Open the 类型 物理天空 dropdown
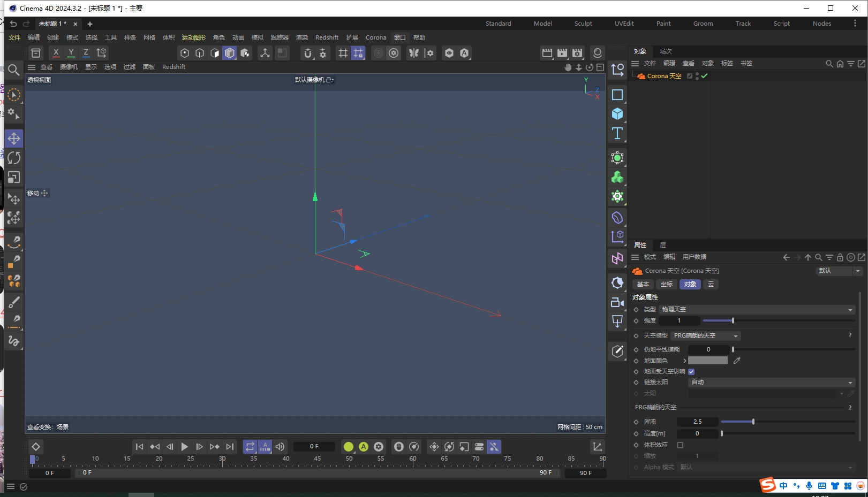 point(757,310)
